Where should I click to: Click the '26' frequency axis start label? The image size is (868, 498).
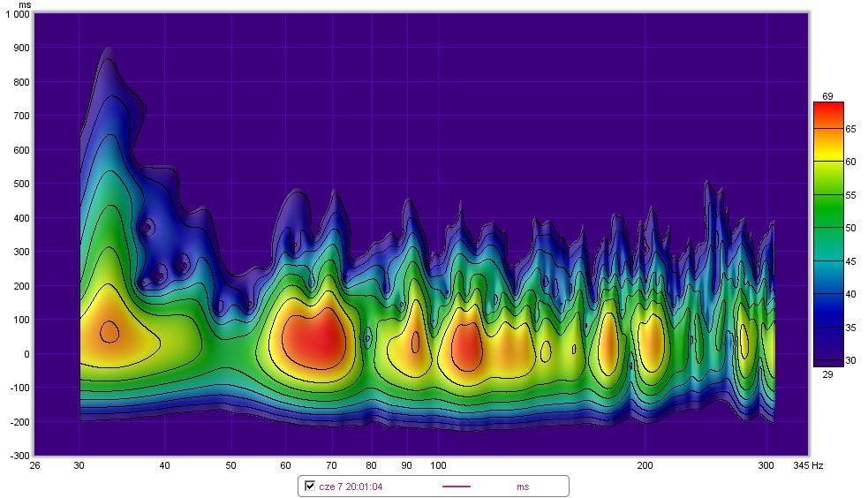click(x=34, y=465)
